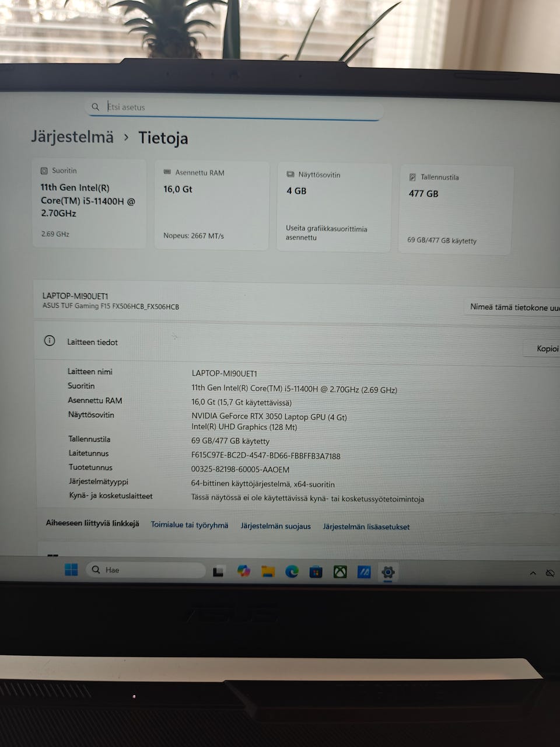Click the Näyttösovitin card display icon

click(290, 174)
